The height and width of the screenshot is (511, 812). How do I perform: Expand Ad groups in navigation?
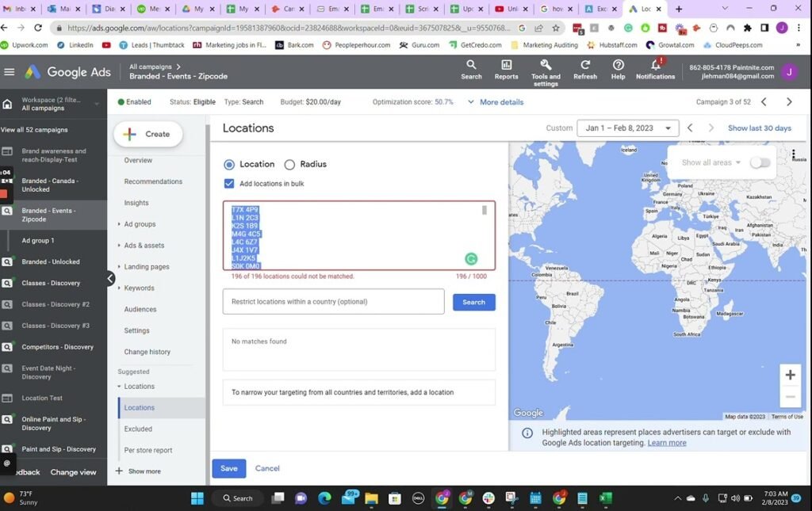pos(119,224)
